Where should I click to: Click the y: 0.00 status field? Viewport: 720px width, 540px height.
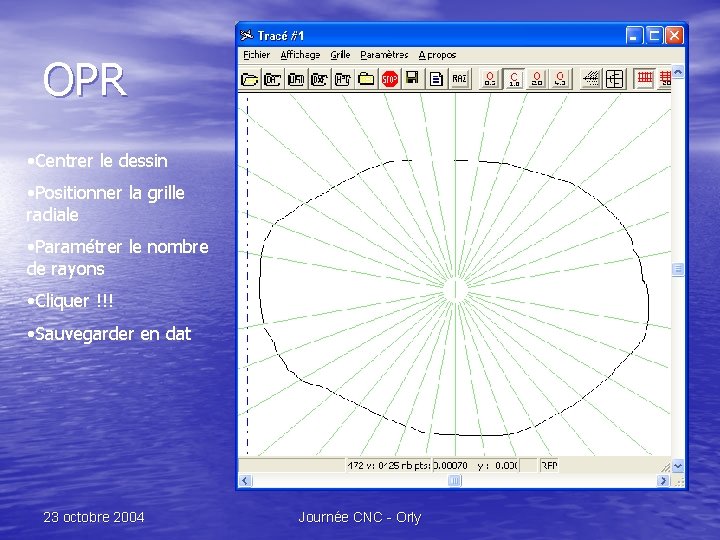(x=497, y=466)
